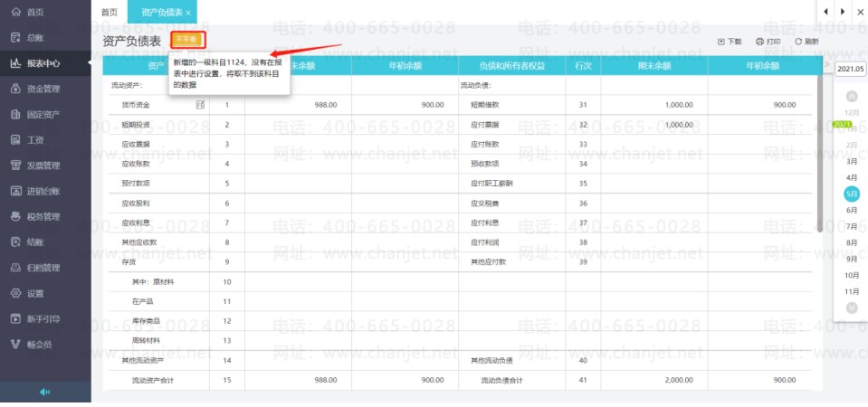Click the 首页 home icon in sidebar
868x407 pixels.
[x=16, y=12]
